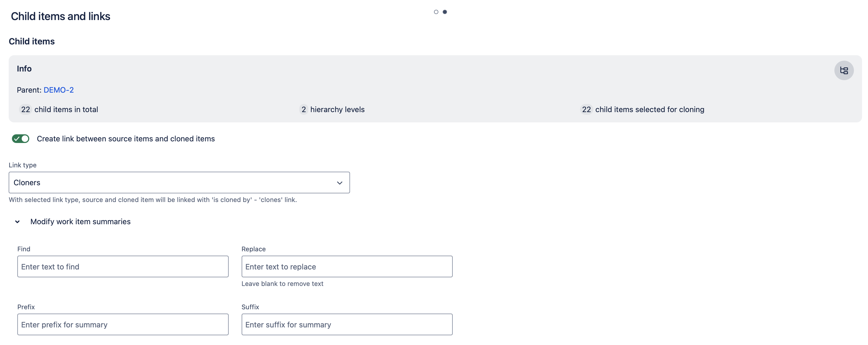Click the 'Create link between source items' label

[126, 139]
